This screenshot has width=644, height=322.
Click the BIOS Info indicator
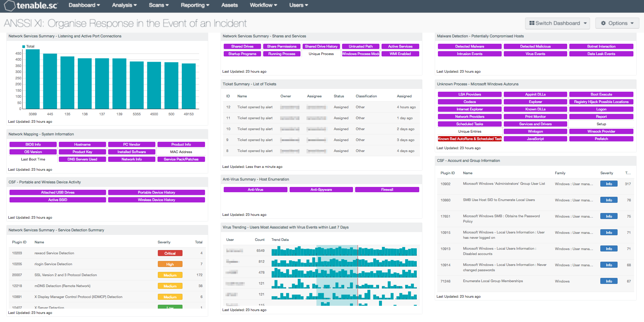click(33, 145)
